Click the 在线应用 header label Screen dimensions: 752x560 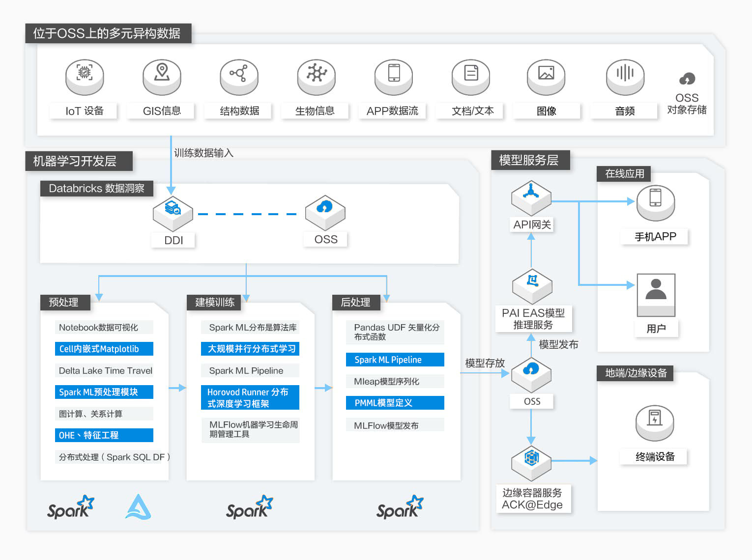pos(624,174)
